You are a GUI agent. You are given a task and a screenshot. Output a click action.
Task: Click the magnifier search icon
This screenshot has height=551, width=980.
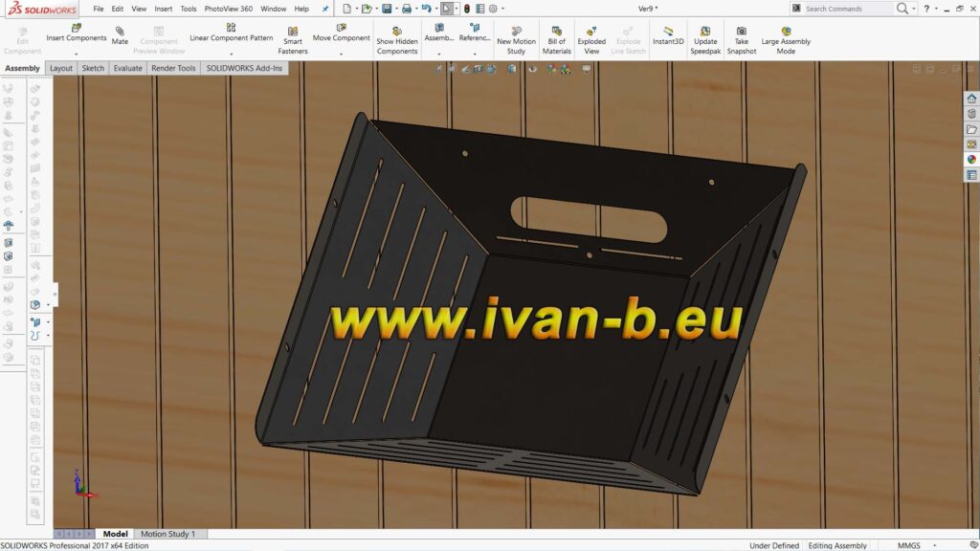point(902,9)
